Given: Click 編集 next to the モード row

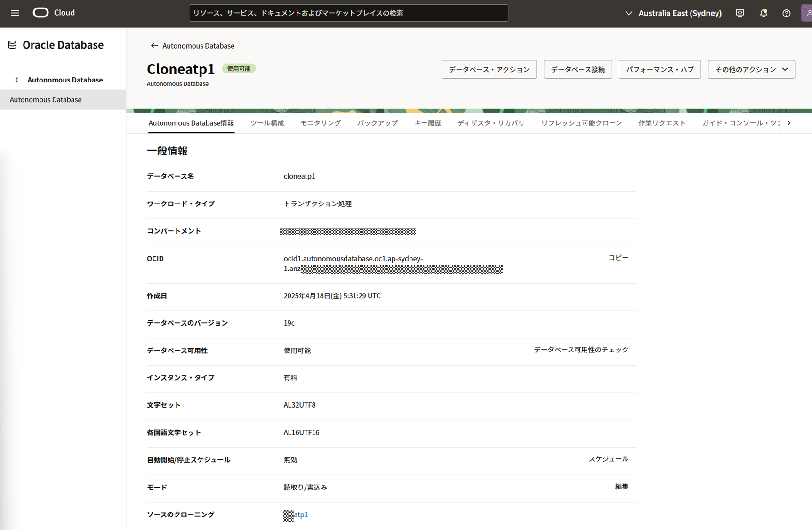Looking at the screenshot, I should tap(621, 487).
